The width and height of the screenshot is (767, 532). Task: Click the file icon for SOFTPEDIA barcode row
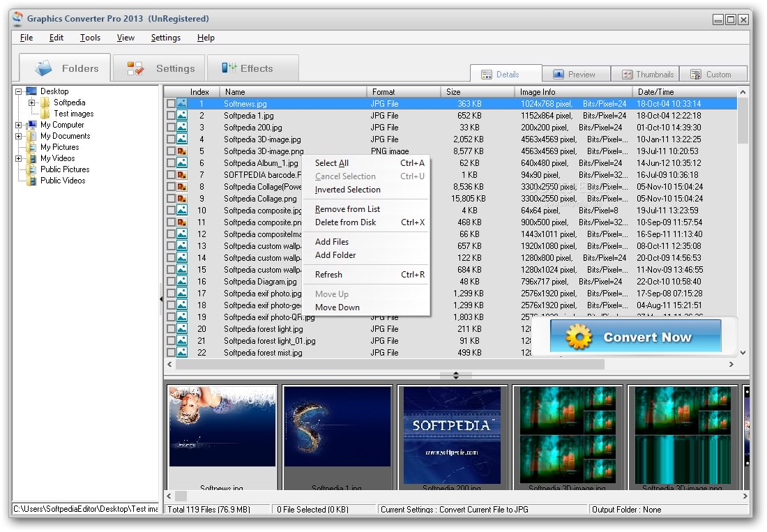point(182,174)
